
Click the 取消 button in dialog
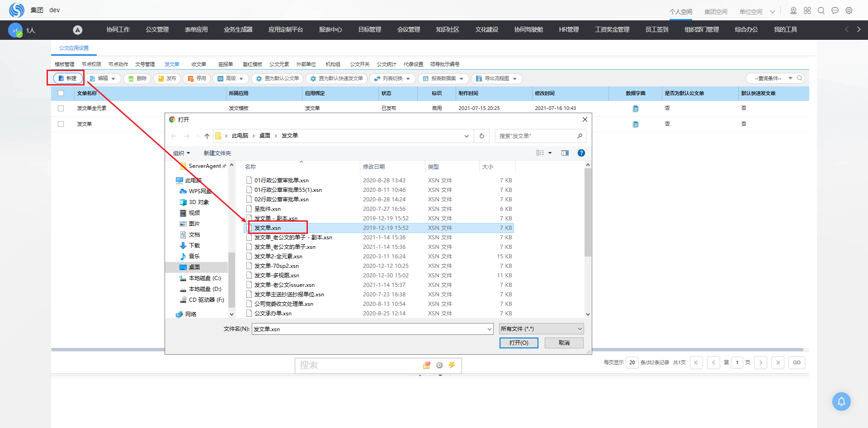click(x=564, y=343)
